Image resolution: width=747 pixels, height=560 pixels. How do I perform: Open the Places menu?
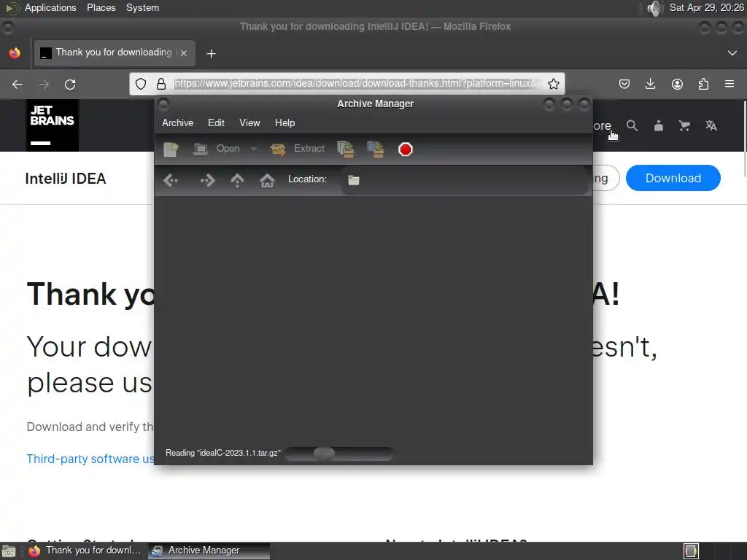pyautogui.click(x=101, y=7)
